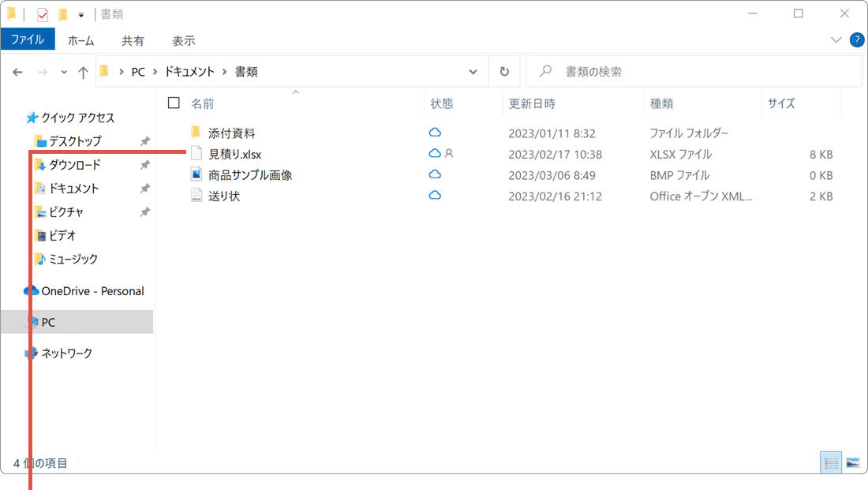The width and height of the screenshot is (868, 490).
Task: Click PC in the address breadcrumb
Action: 138,72
